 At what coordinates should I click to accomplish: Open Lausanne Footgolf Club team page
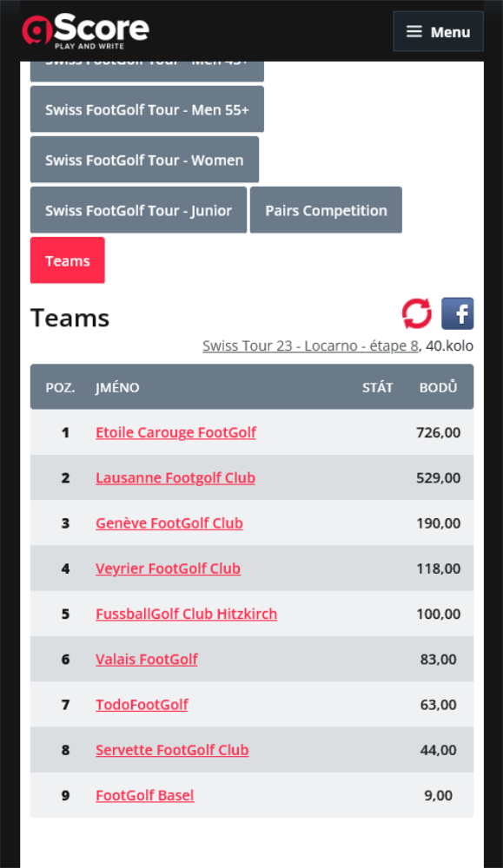[175, 477]
